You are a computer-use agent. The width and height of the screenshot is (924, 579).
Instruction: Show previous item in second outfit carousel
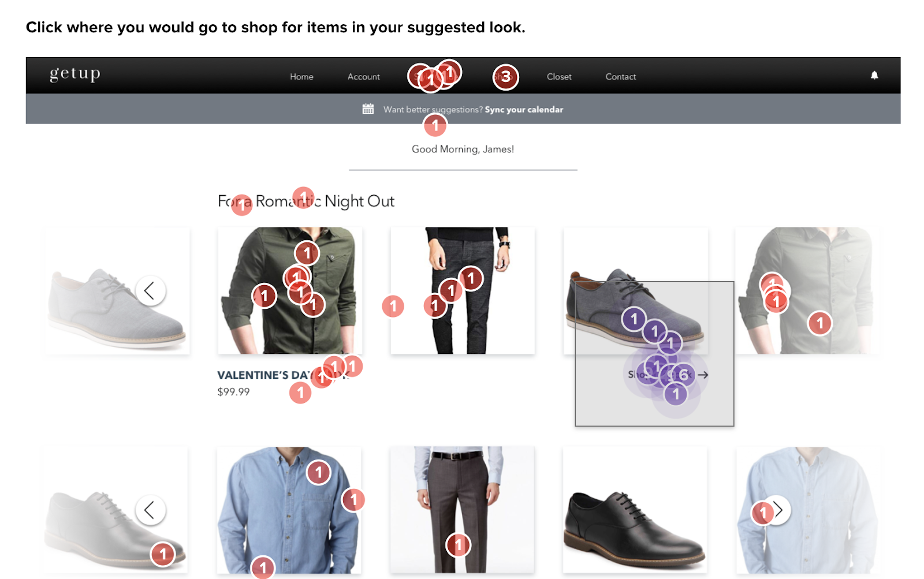pyautogui.click(x=150, y=510)
